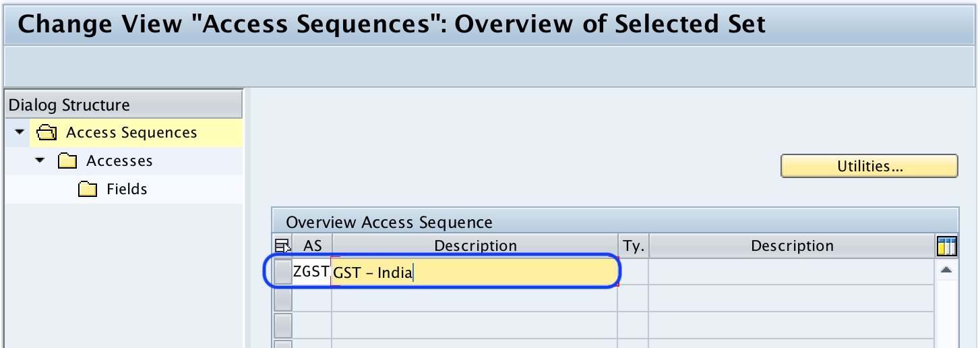Click the Ty. cell in the ZGST row
Image resolution: width=980 pixels, height=348 pixels.
(634, 272)
